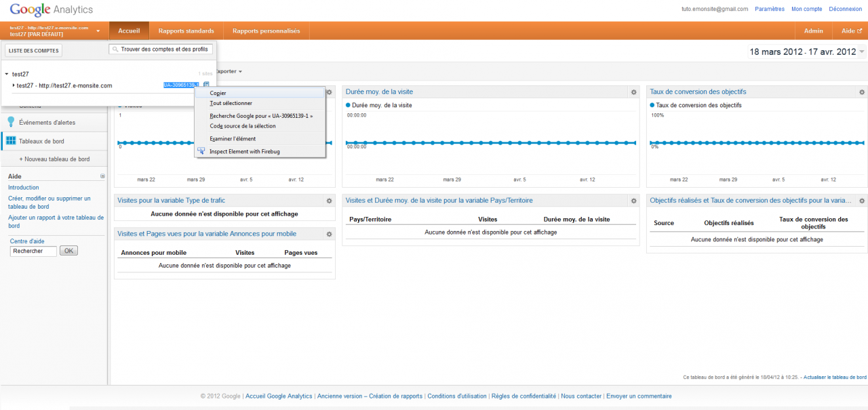Screen dimensions: 868x410
Task: Collapse the test27 account tree node
Action: pyautogui.click(x=7, y=74)
